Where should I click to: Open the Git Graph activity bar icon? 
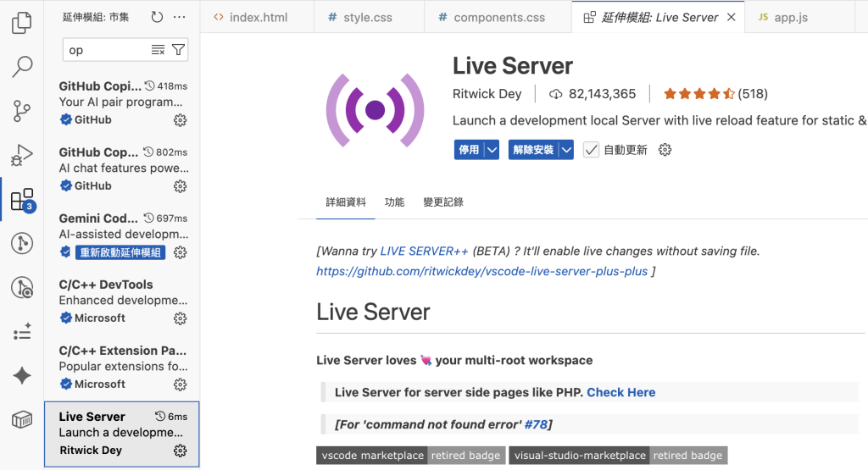click(x=21, y=243)
